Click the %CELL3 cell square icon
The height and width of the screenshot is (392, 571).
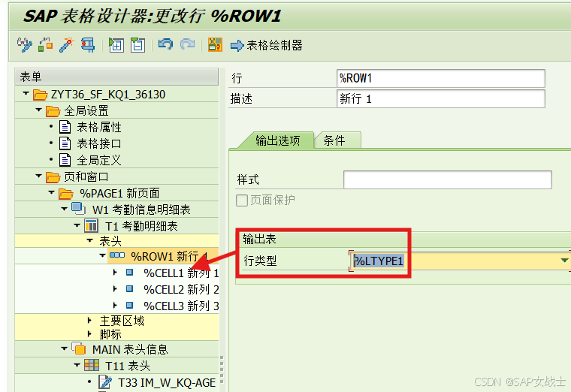130,305
